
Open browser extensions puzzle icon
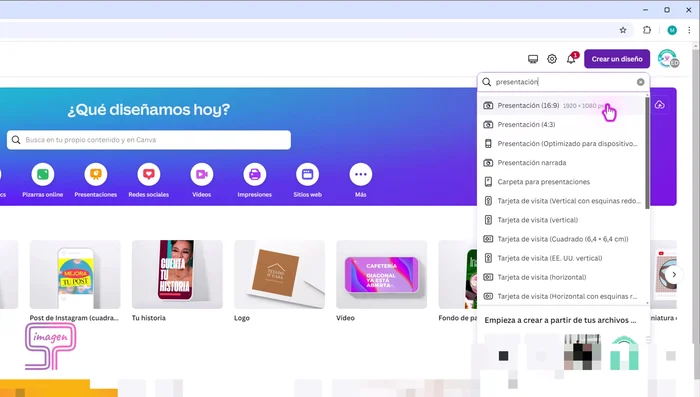[x=647, y=30]
